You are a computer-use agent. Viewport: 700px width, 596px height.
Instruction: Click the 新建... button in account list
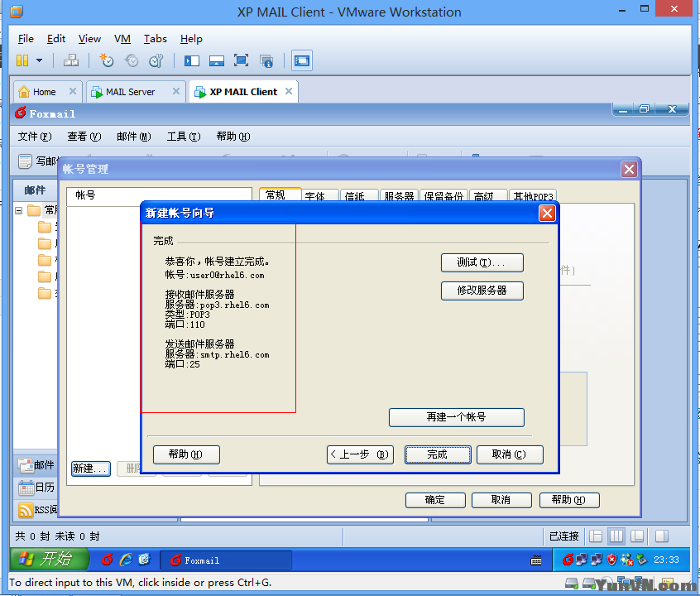click(x=91, y=469)
